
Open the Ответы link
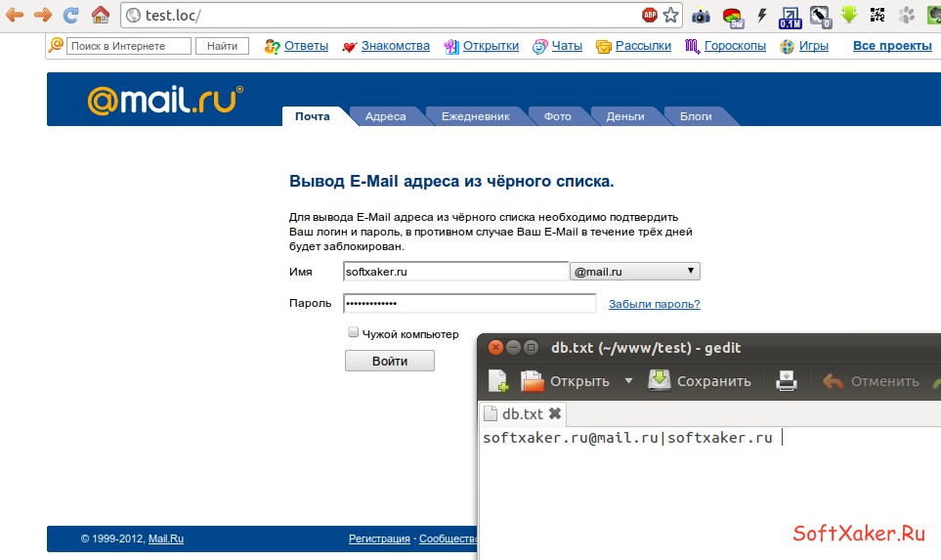306,46
